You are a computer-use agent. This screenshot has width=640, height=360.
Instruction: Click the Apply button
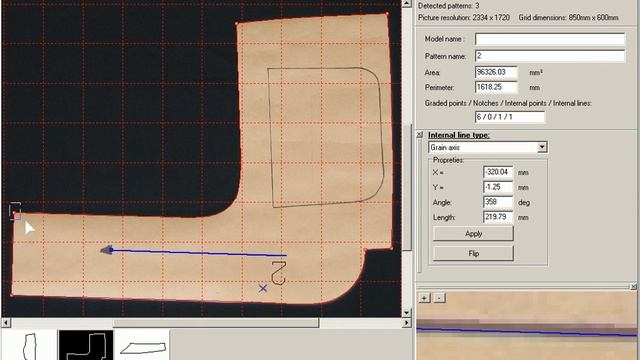tap(473, 233)
